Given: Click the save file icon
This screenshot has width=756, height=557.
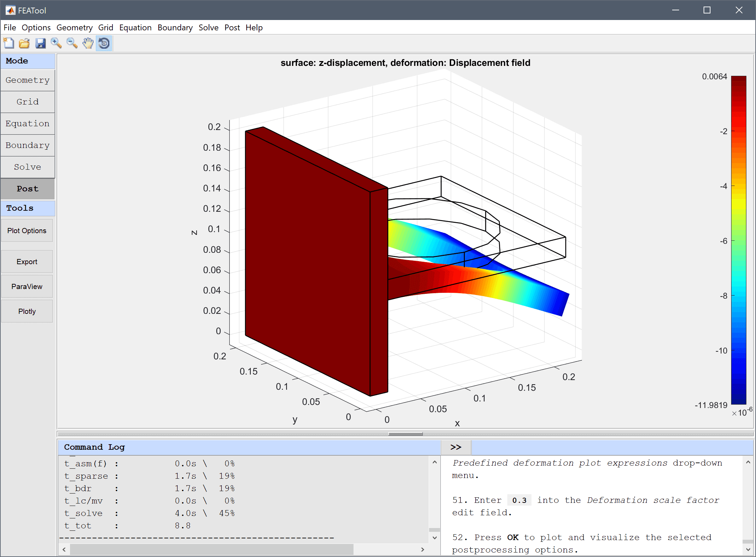Looking at the screenshot, I should coord(40,43).
